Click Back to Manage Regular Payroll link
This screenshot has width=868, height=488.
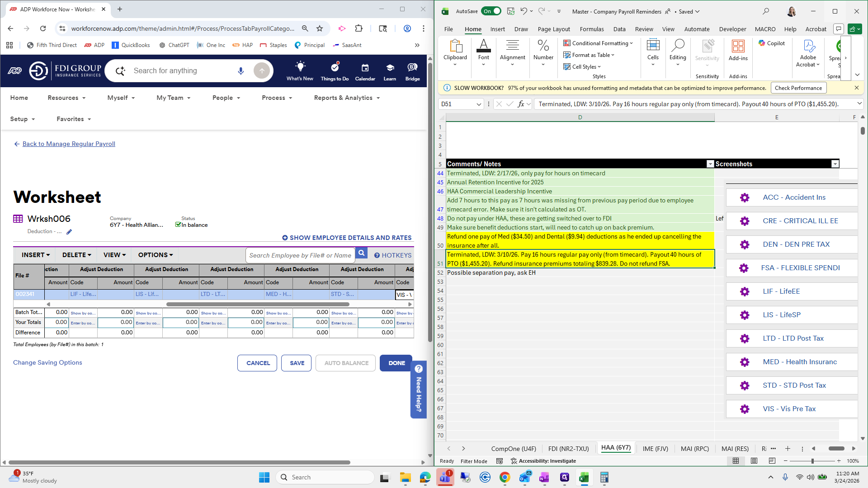(x=69, y=144)
